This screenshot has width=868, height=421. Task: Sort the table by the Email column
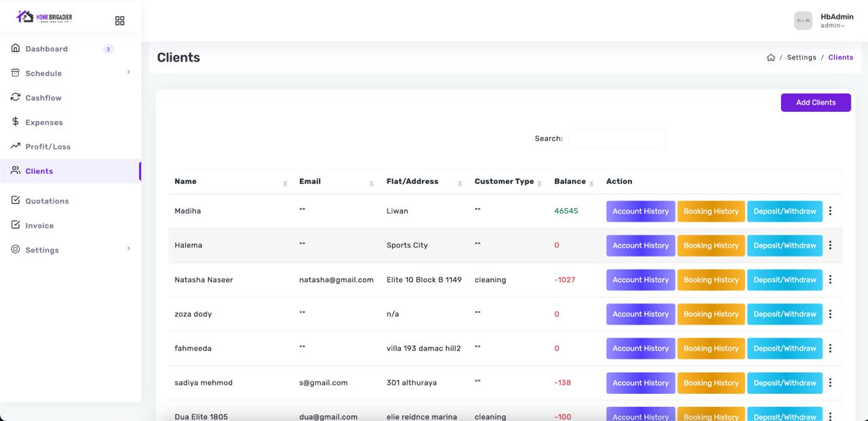(x=372, y=182)
